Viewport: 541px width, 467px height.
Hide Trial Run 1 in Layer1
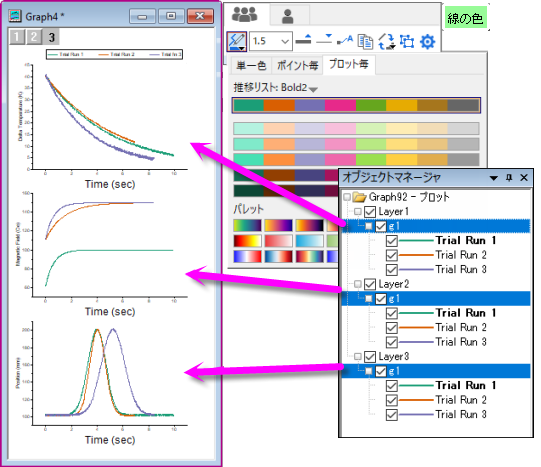392,241
